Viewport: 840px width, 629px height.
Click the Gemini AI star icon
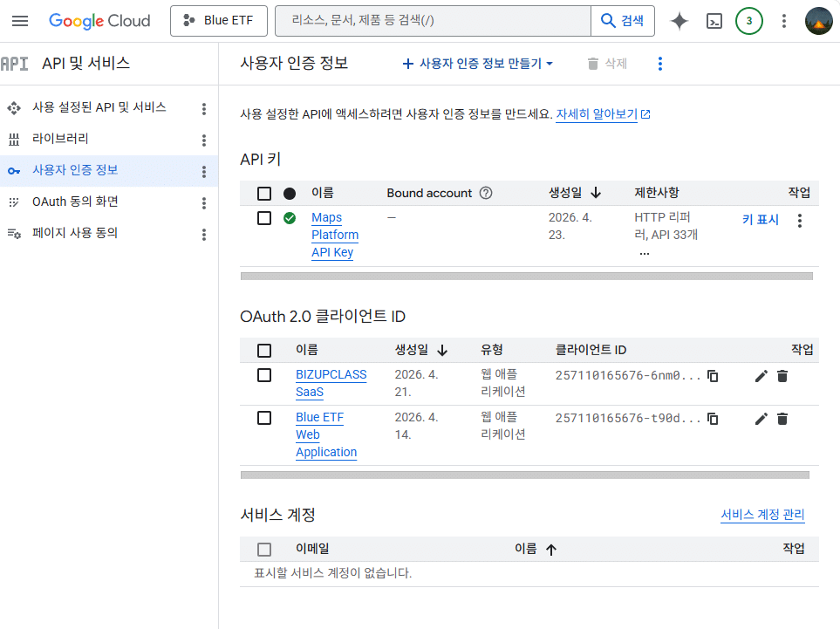coord(679,21)
